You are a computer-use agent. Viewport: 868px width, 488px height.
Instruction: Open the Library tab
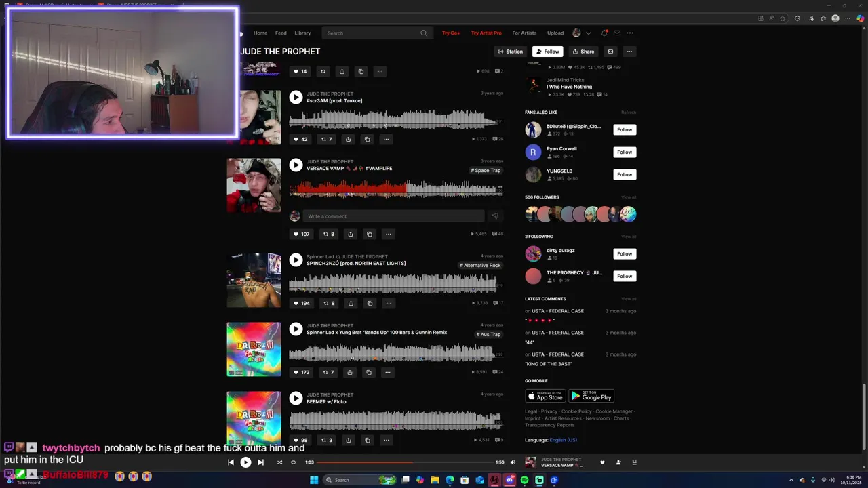point(302,33)
